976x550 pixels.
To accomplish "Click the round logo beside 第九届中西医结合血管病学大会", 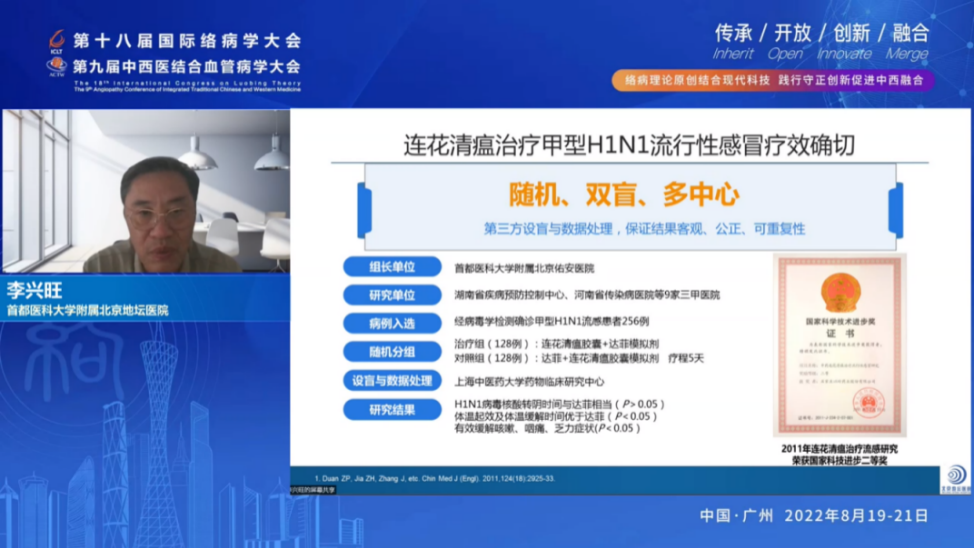I will pos(57,65).
